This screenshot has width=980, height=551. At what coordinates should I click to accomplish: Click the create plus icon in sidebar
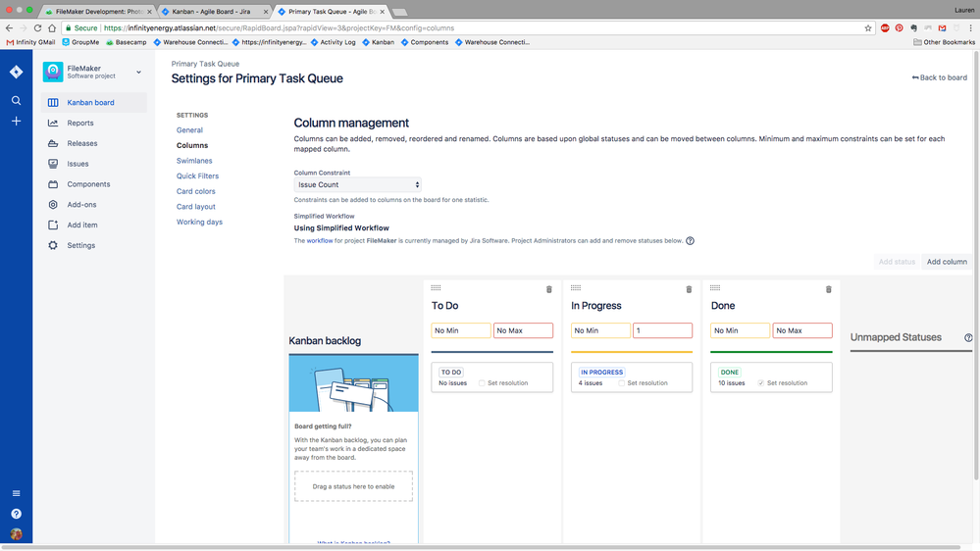[x=17, y=122]
